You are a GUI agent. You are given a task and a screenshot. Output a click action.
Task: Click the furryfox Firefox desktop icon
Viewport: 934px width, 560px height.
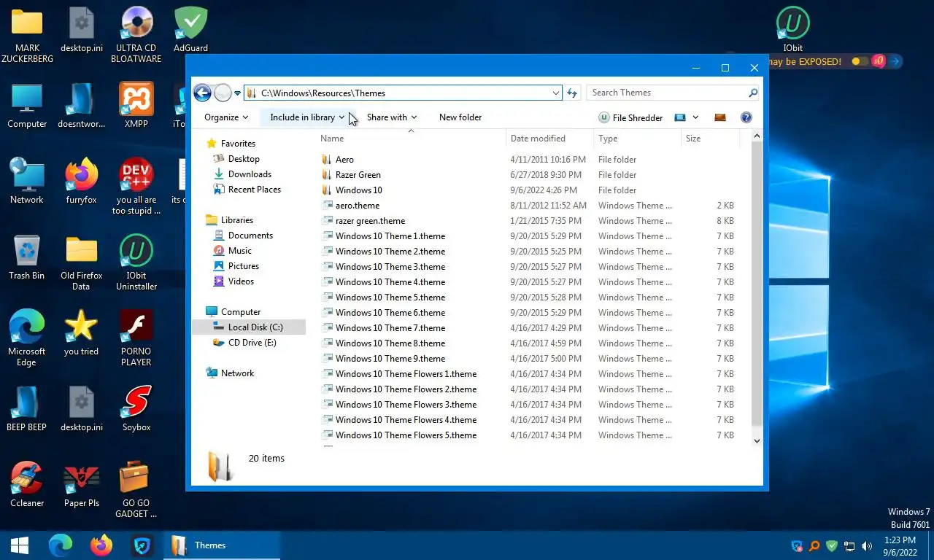82,182
